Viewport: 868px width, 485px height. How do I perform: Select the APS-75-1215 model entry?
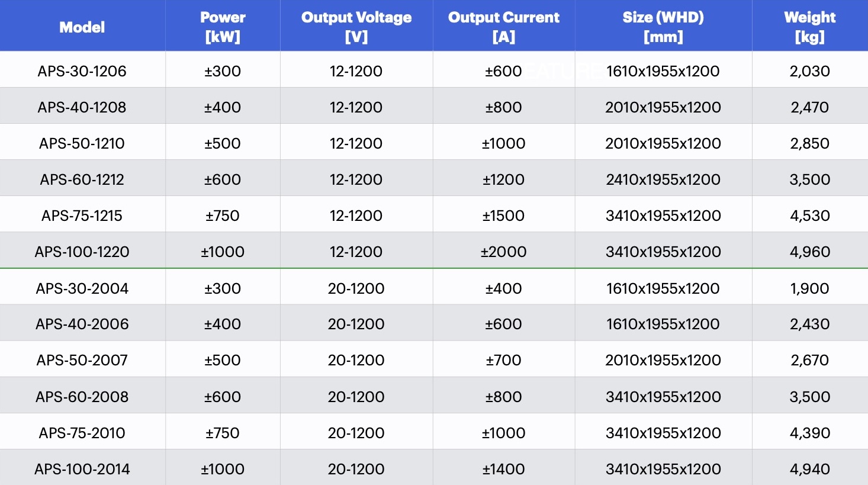pos(82,216)
